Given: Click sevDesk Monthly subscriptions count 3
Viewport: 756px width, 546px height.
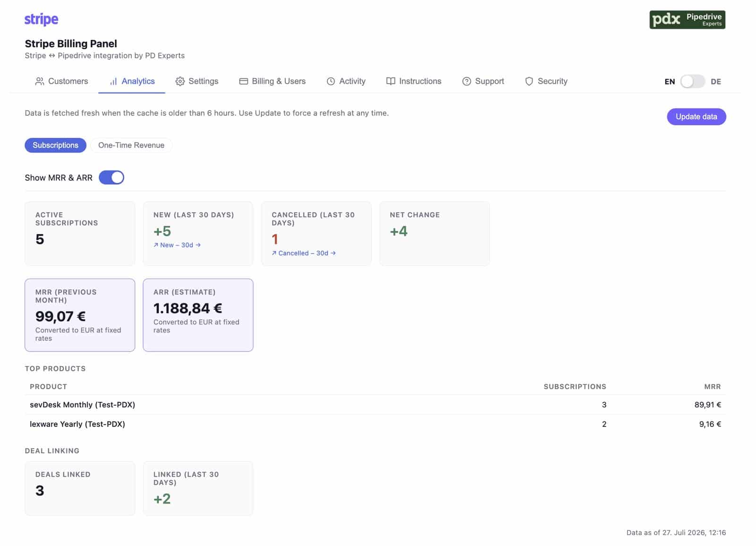Looking at the screenshot, I should point(604,405).
